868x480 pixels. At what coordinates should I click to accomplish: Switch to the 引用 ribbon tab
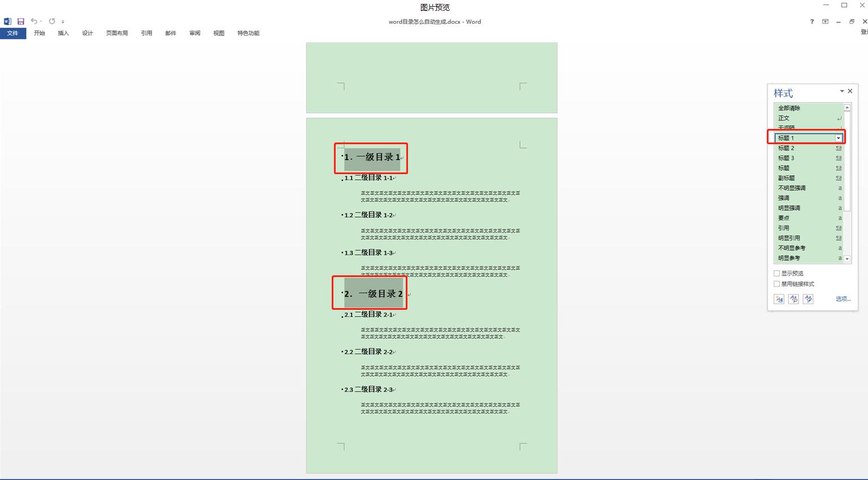pos(147,33)
